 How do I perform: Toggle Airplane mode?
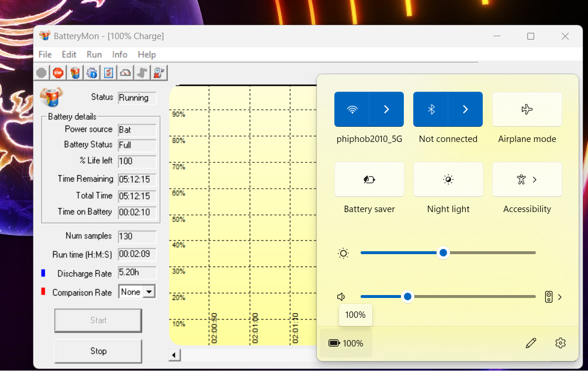click(527, 109)
